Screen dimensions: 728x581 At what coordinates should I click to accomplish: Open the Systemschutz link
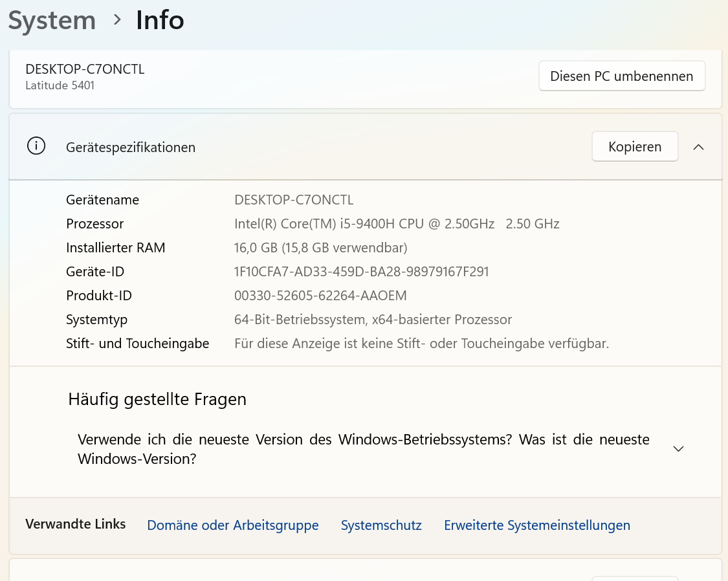[x=381, y=525]
